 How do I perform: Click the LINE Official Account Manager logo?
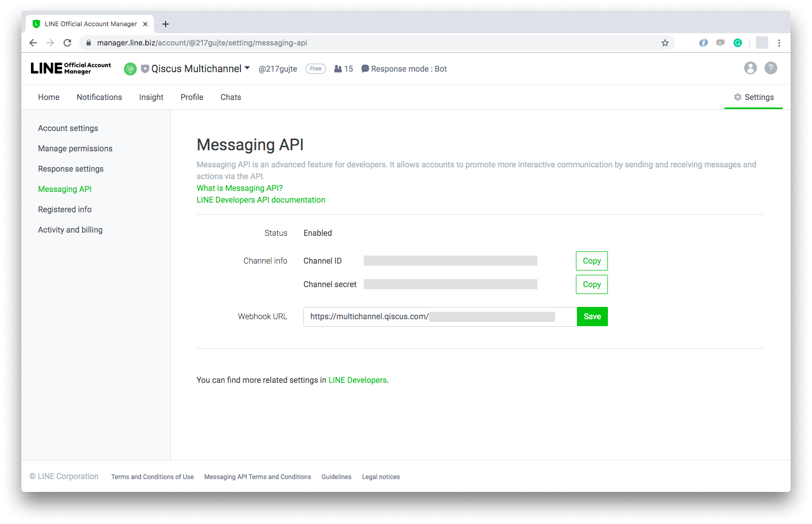(x=71, y=68)
